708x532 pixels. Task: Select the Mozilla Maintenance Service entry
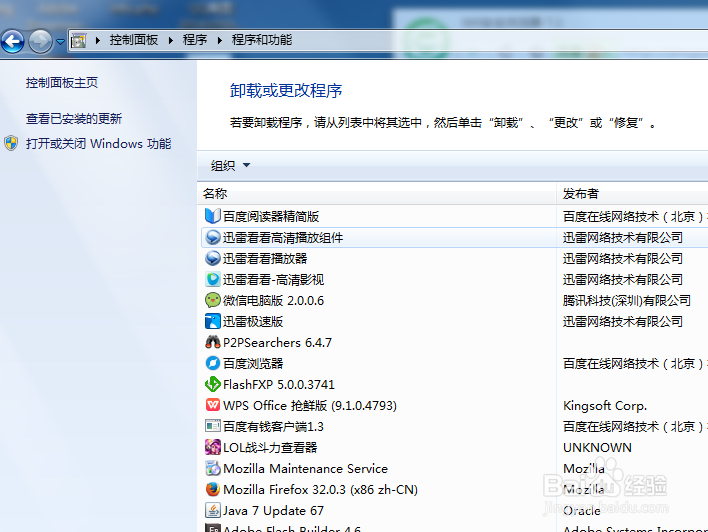(305, 469)
